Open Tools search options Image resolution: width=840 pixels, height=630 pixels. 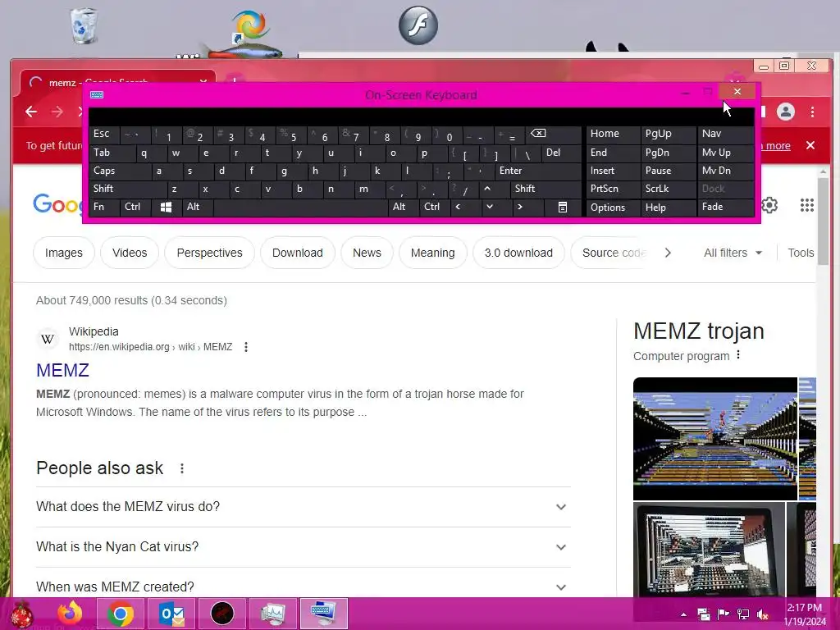tap(801, 253)
